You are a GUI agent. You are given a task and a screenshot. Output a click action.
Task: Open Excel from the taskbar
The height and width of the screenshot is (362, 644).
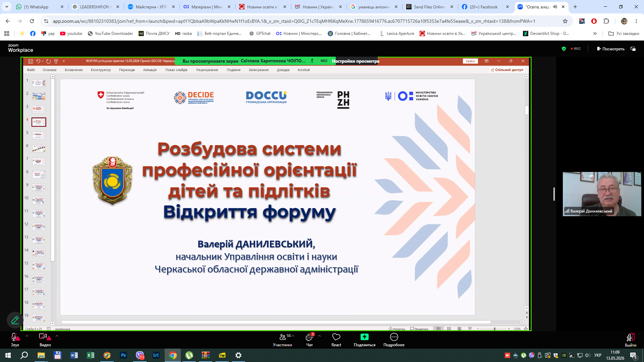coord(91,355)
